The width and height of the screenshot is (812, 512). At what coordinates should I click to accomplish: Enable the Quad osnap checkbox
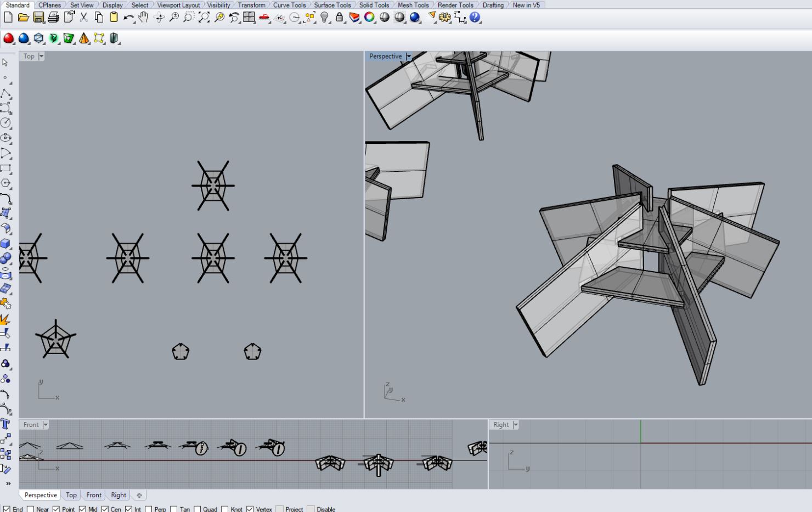(x=198, y=509)
